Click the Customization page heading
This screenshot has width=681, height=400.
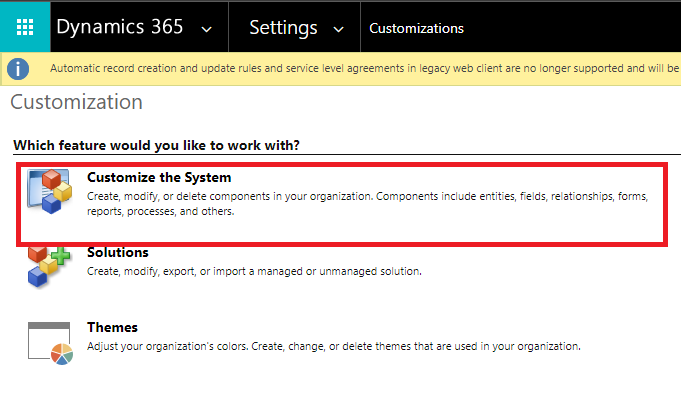pyautogui.click(x=76, y=102)
